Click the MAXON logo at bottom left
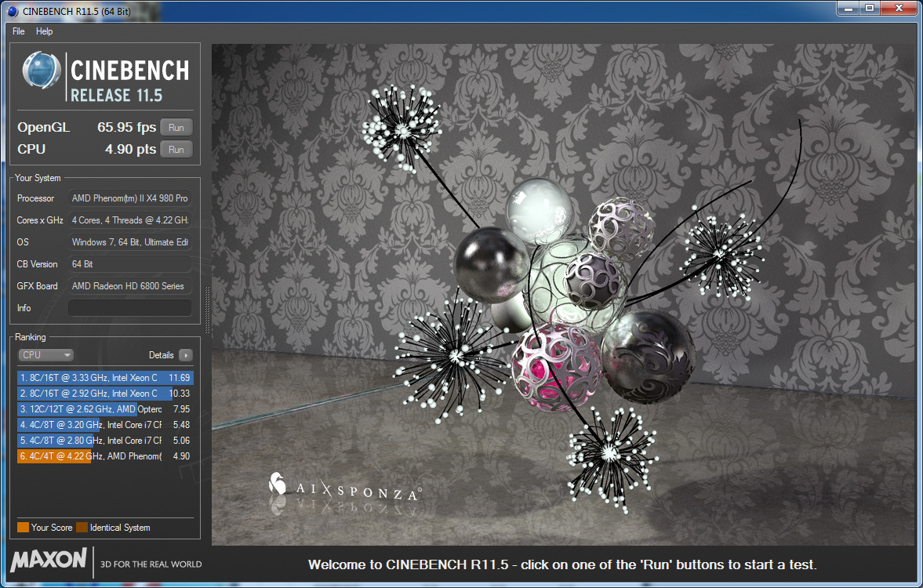This screenshot has width=923, height=588. coord(49,560)
